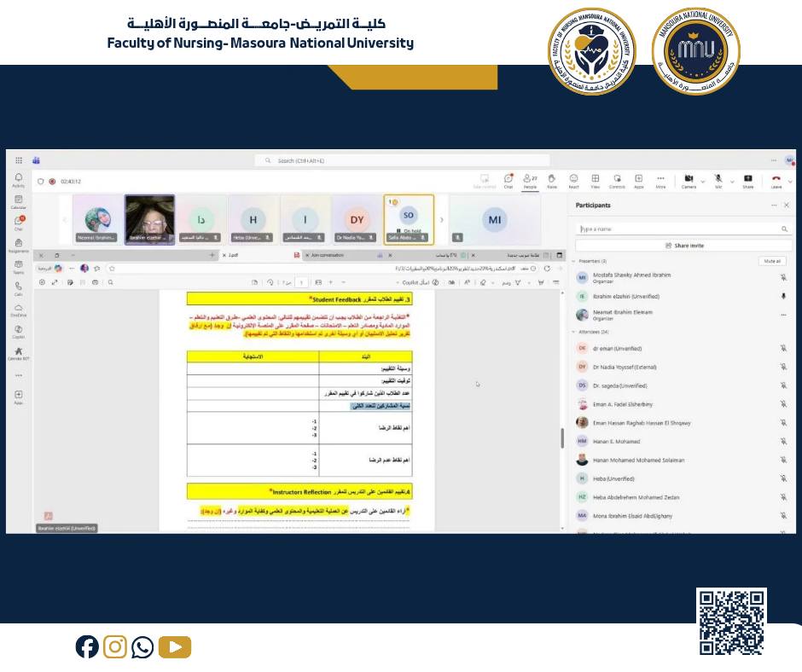Open the meeting Chat panel
802x672 pixels.
click(x=509, y=180)
